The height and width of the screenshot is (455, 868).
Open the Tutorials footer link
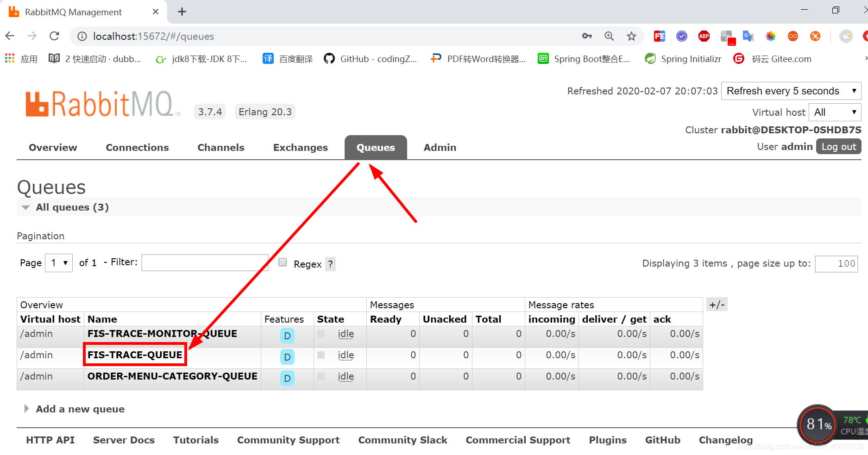pyautogui.click(x=196, y=440)
